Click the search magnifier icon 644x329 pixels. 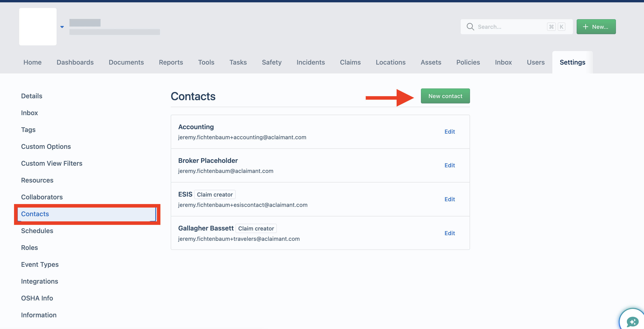(470, 27)
